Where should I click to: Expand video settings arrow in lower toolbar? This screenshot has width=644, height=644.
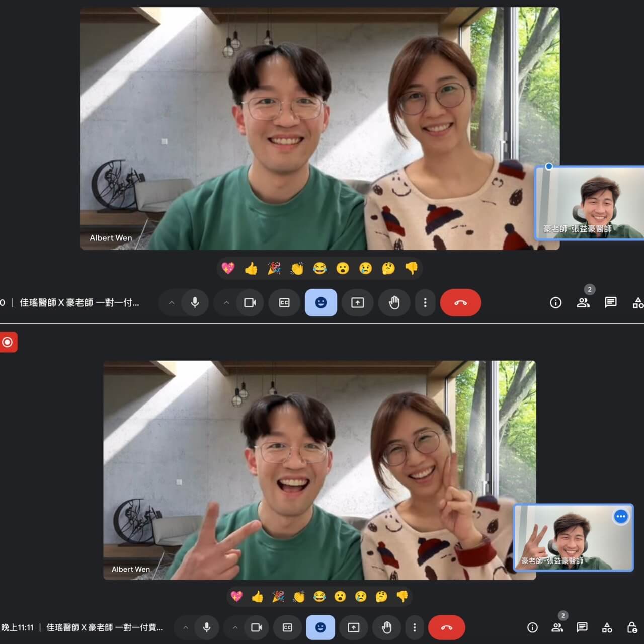coord(235,627)
